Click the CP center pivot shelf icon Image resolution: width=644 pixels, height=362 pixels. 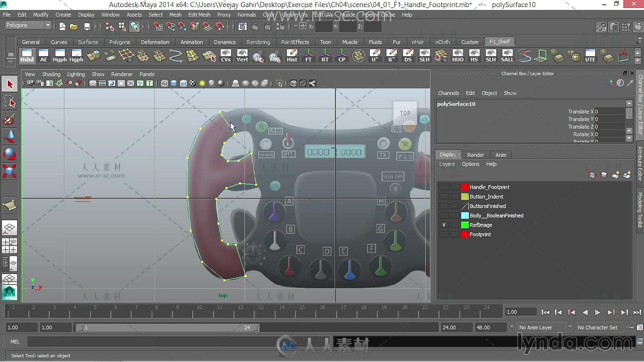[342, 56]
